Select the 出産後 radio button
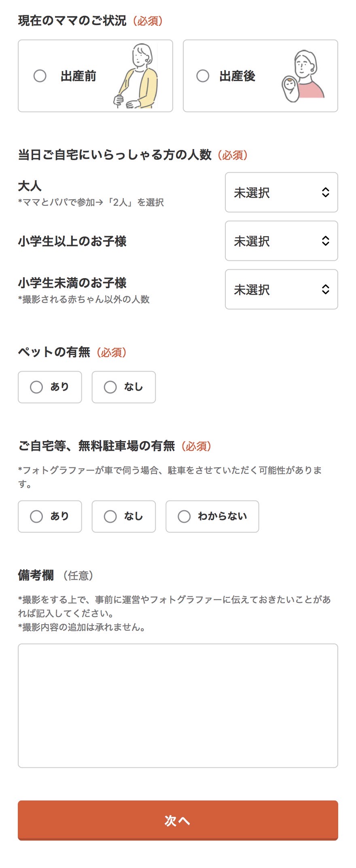This screenshot has height=868, width=356. (x=202, y=76)
